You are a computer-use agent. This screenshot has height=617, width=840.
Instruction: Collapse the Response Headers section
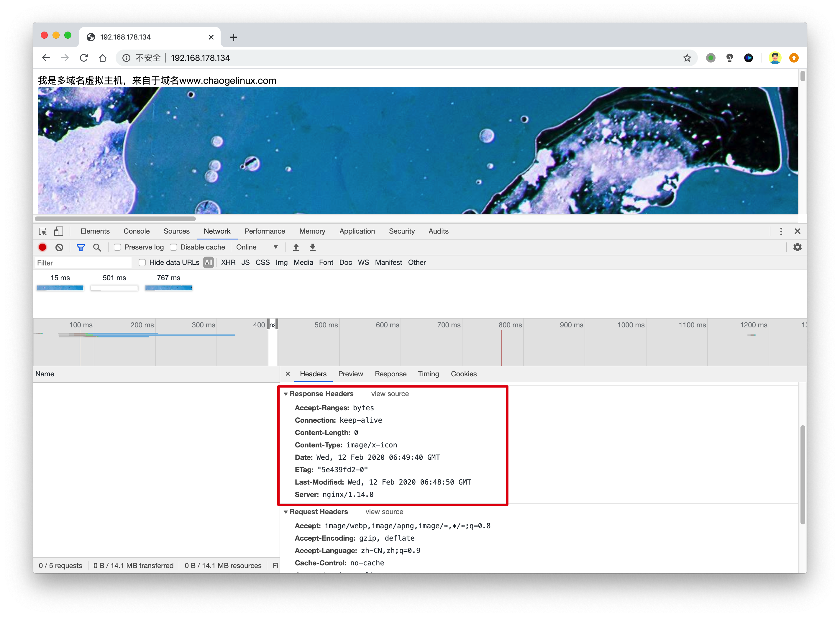coord(286,394)
